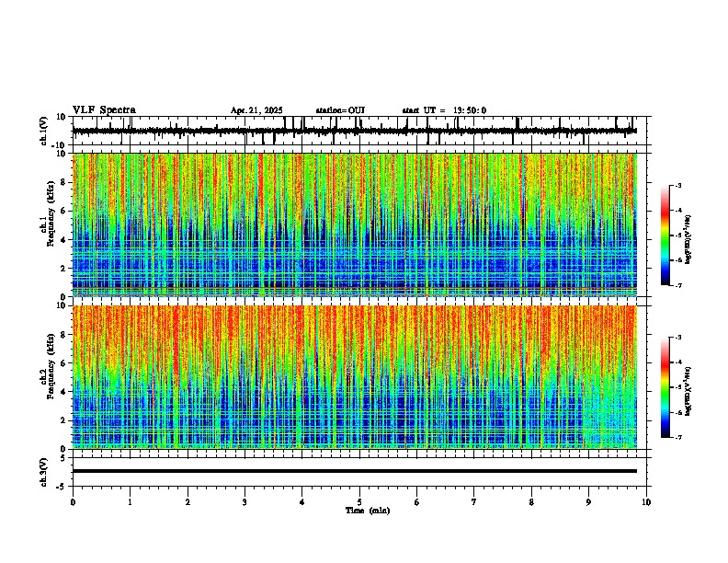Click time-axis tick label "1" minute
Screen dimensions: 728x563
pyautogui.click(x=131, y=502)
